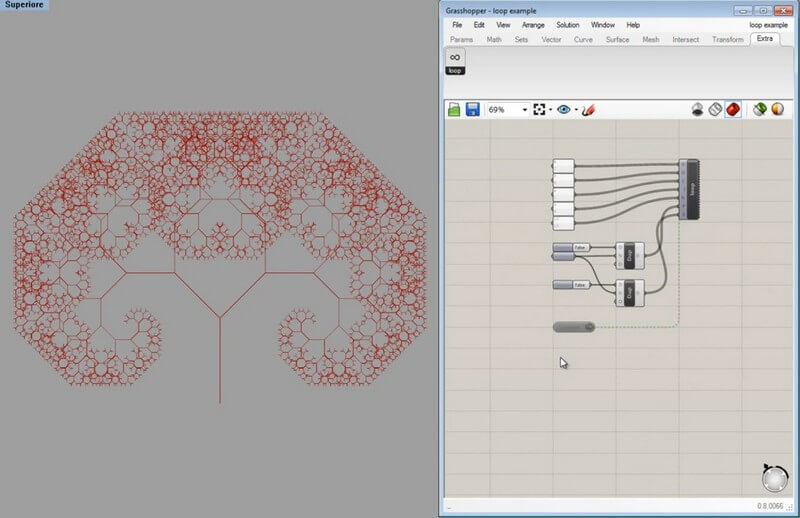The width and height of the screenshot is (800, 518).
Task: Toggle the red shaded preview mode
Action: pos(733,109)
